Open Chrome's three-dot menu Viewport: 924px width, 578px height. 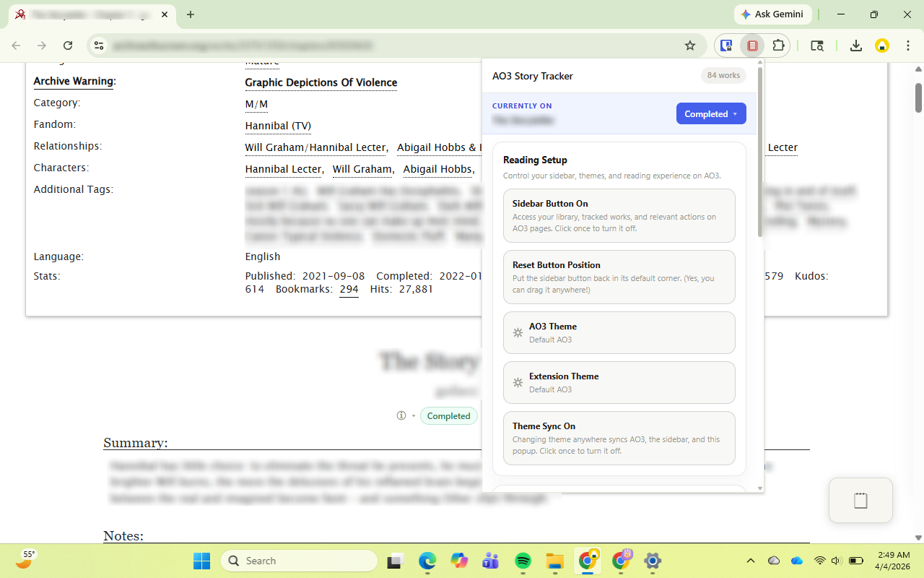pos(908,46)
